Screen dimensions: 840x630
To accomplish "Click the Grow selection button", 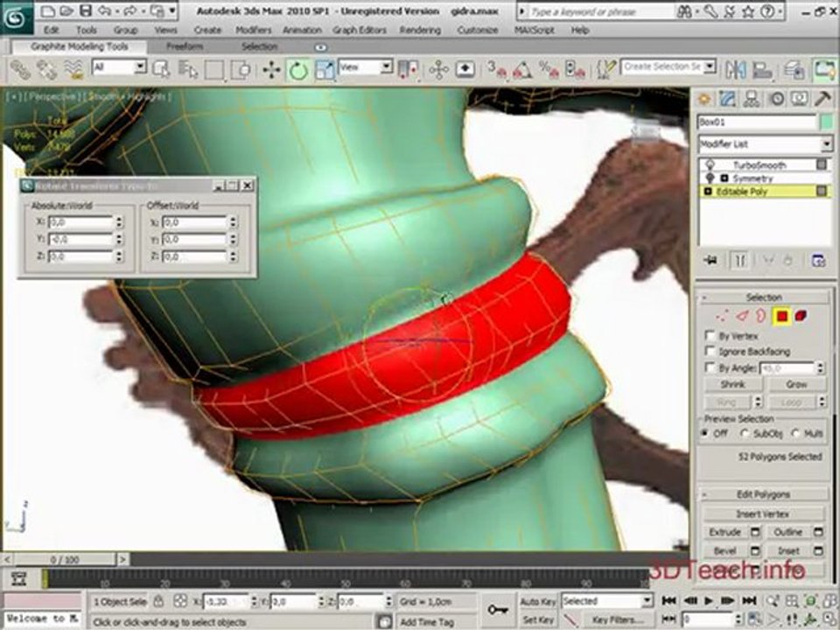I will [796, 385].
